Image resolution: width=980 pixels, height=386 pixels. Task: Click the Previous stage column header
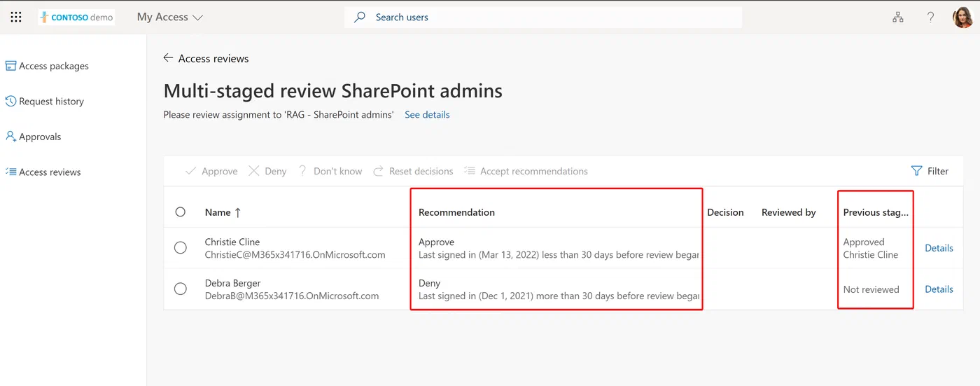(x=876, y=212)
